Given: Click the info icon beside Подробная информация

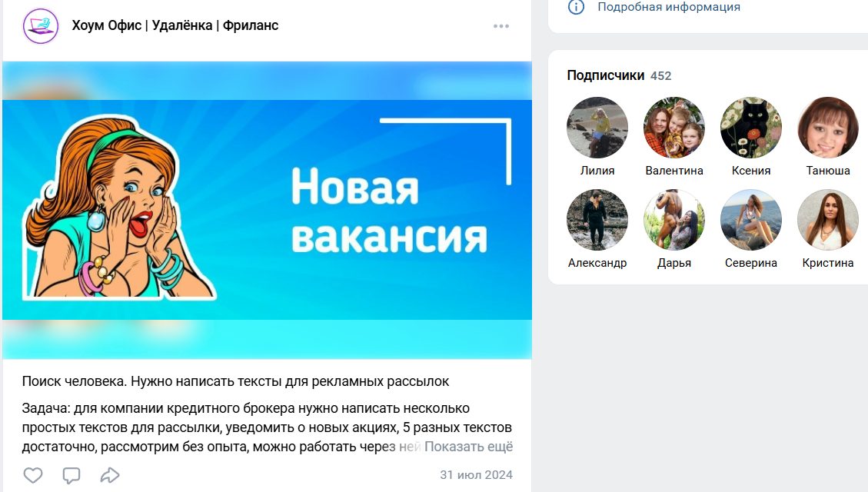Looking at the screenshot, I should click(x=577, y=7).
